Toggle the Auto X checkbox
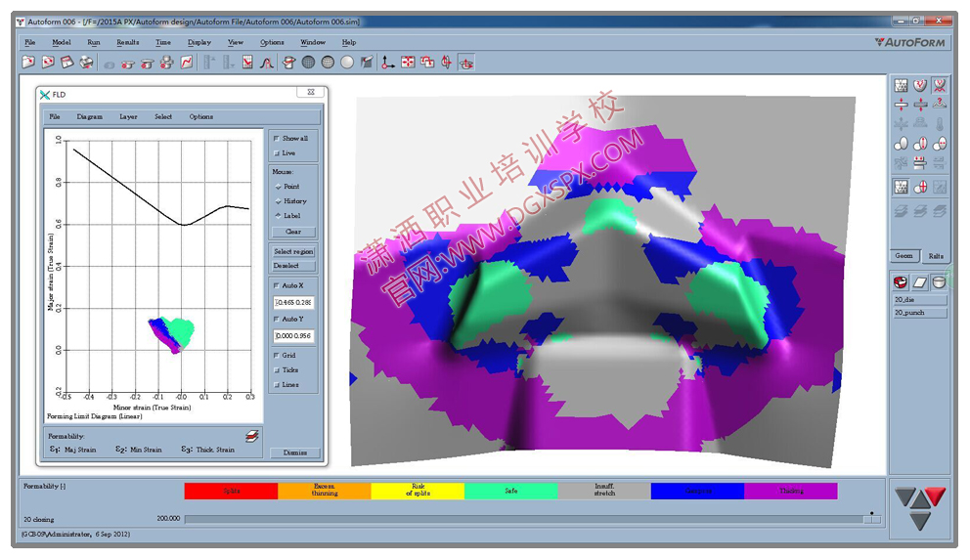 click(277, 285)
